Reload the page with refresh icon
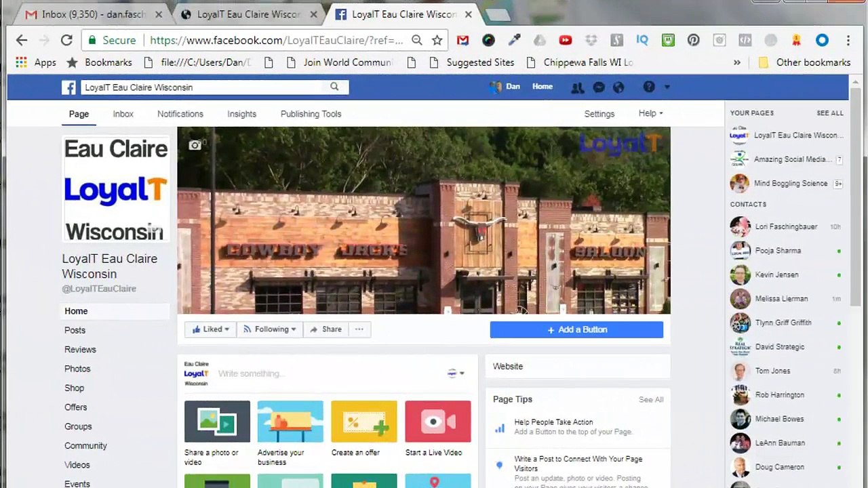 (x=66, y=40)
